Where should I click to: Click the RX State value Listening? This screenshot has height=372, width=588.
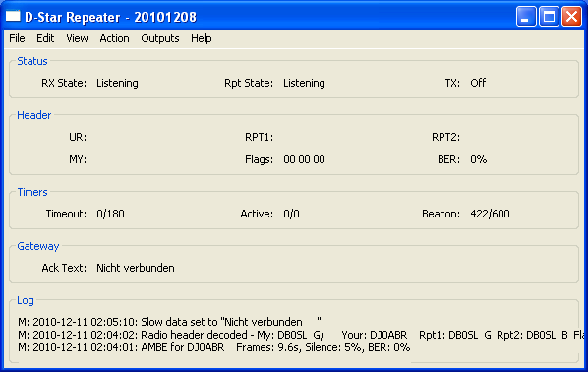[117, 83]
